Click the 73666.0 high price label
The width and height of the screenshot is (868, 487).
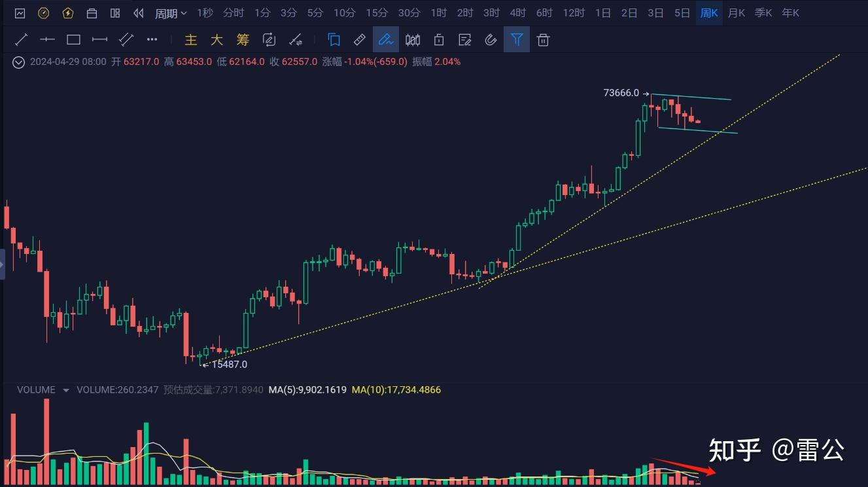click(621, 93)
